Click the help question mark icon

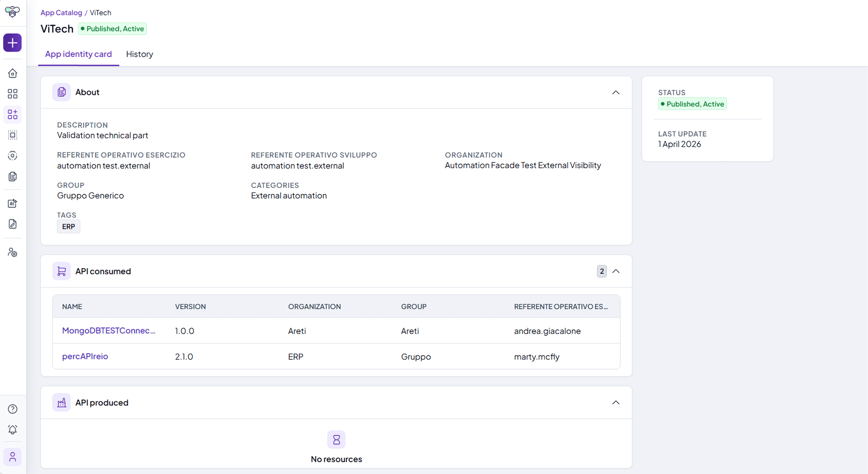13,409
